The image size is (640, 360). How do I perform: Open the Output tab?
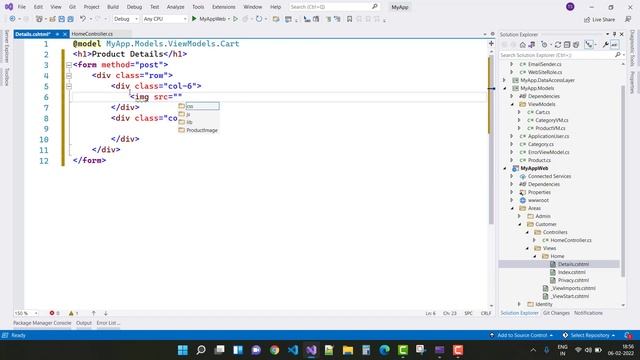pos(84,323)
